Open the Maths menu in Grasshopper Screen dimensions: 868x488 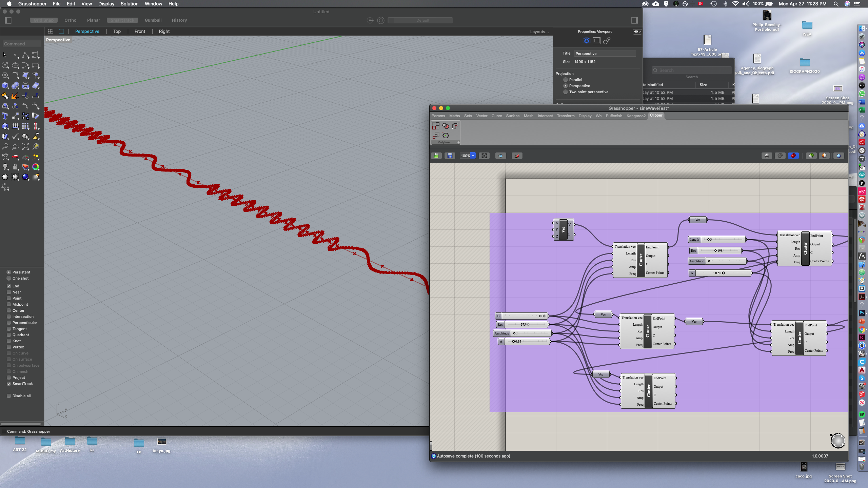[455, 115]
